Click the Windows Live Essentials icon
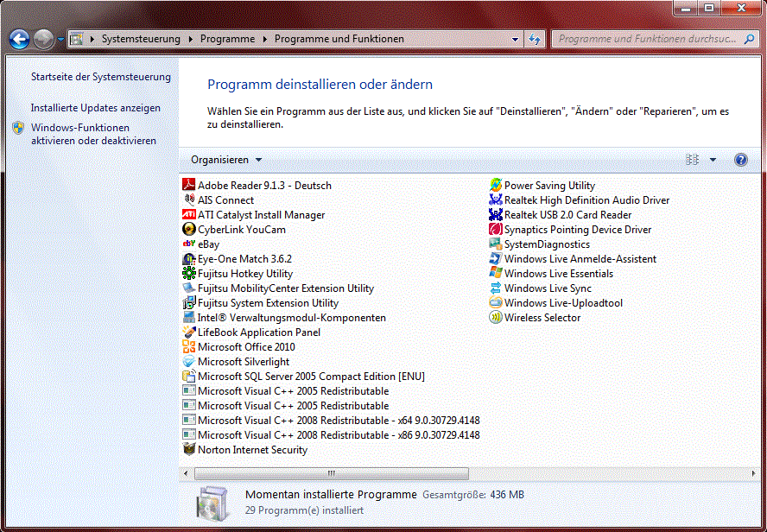The height and width of the screenshot is (532, 767). click(x=496, y=273)
